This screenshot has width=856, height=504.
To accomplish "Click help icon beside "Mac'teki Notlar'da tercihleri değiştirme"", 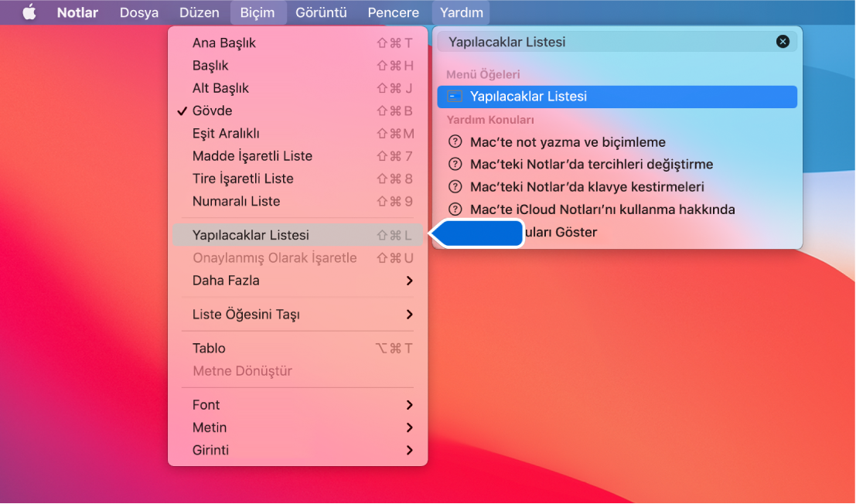I will pyautogui.click(x=456, y=165).
